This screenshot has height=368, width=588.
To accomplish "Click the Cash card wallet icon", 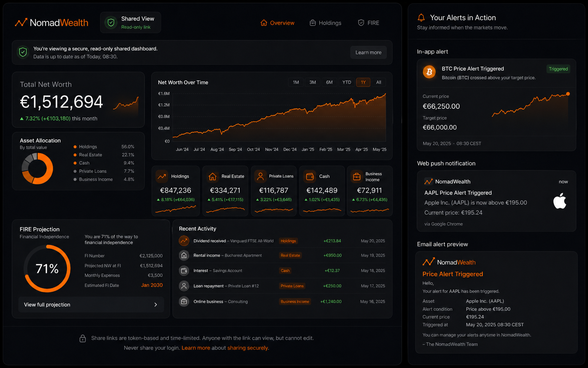I will 310,176.
